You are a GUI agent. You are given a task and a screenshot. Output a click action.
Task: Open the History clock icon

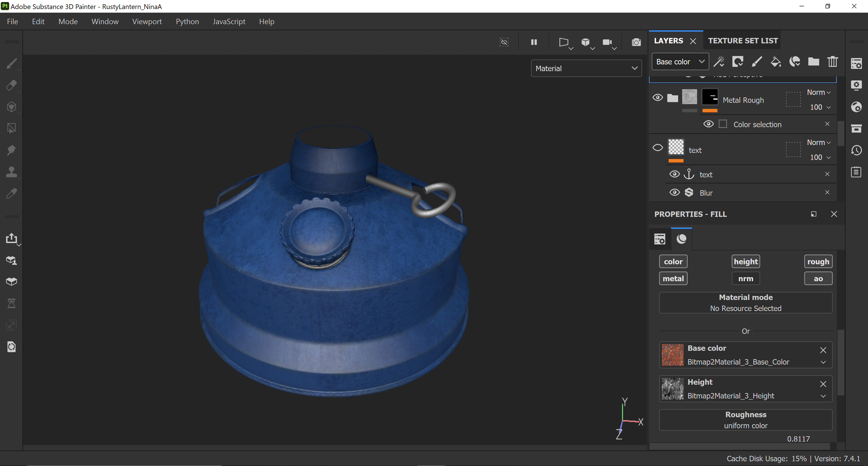(x=856, y=150)
